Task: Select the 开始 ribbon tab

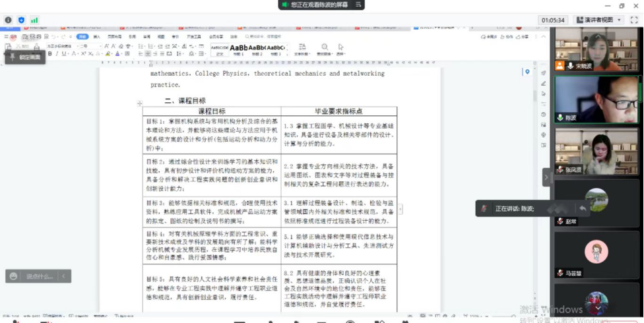Action: [82, 37]
